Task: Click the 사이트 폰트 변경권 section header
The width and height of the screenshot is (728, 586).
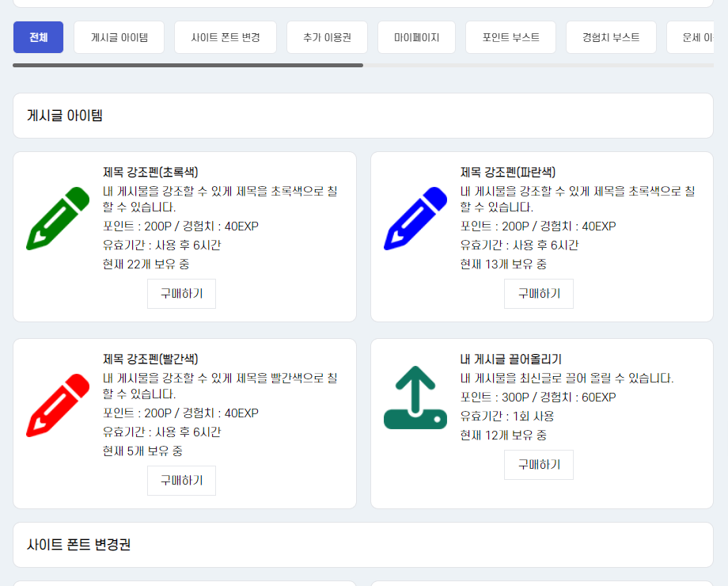Action: click(78, 545)
